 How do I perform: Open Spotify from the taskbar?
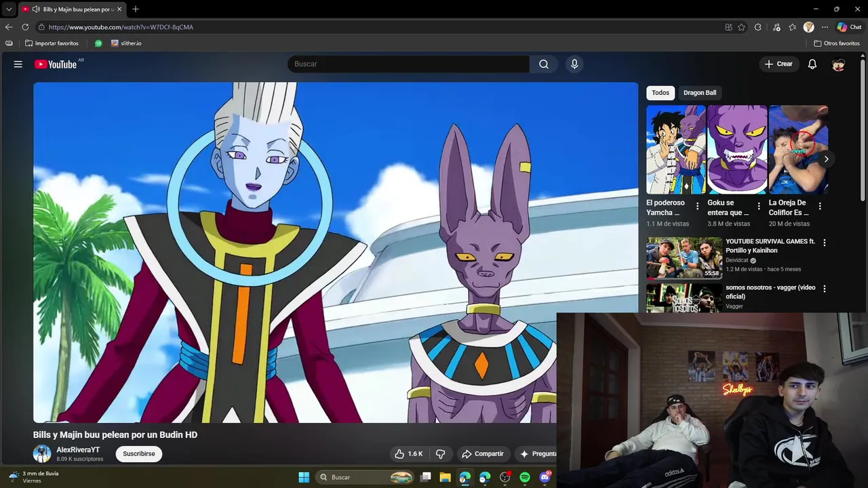525,477
